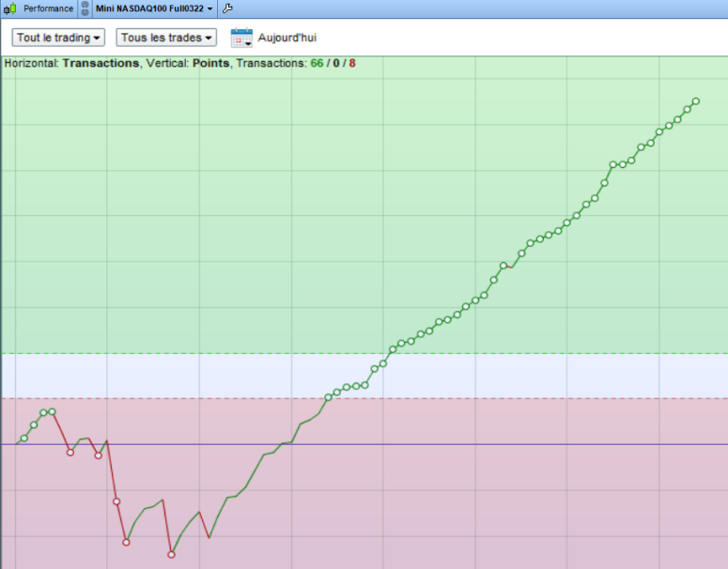728x569 pixels.
Task: Open the calendar date picker icon
Action: pos(241,38)
